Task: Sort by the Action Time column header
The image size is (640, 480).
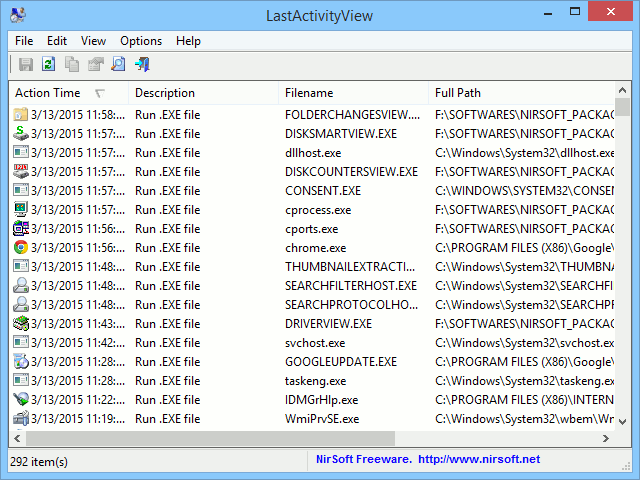Action: (x=69, y=93)
